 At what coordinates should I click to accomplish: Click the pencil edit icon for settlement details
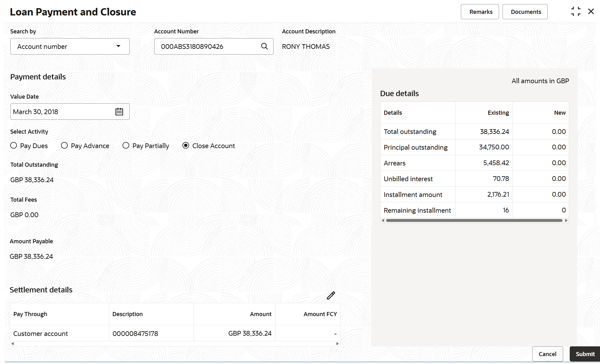[x=331, y=295]
